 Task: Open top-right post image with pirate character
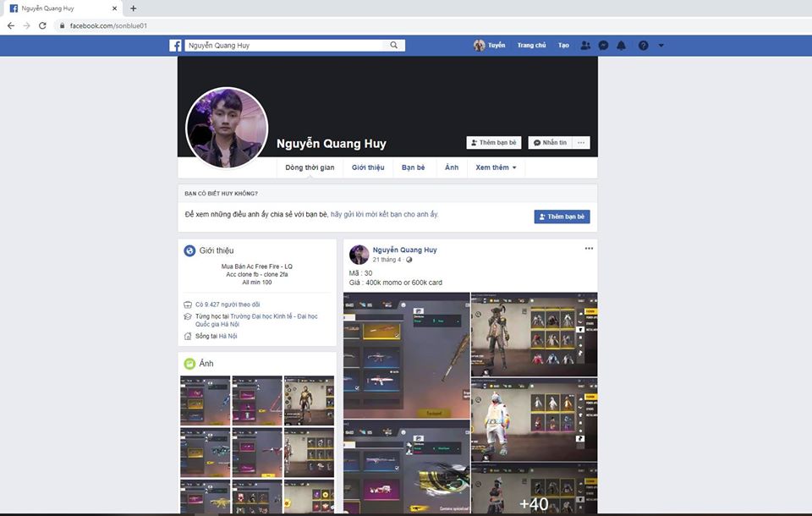coord(534,335)
